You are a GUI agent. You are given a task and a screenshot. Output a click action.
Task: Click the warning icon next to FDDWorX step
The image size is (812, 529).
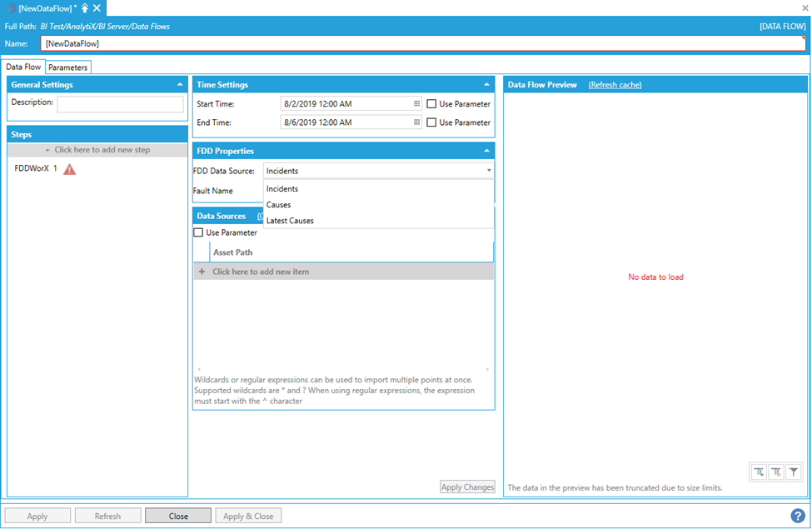(x=70, y=169)
